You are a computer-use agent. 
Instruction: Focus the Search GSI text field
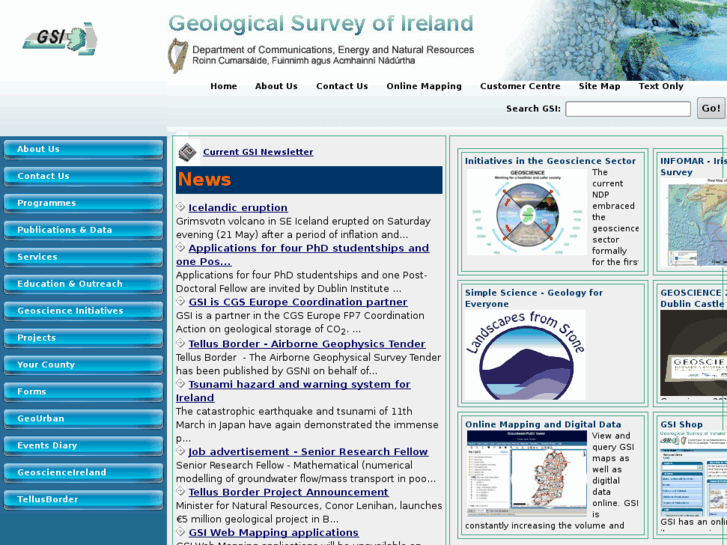628,109
